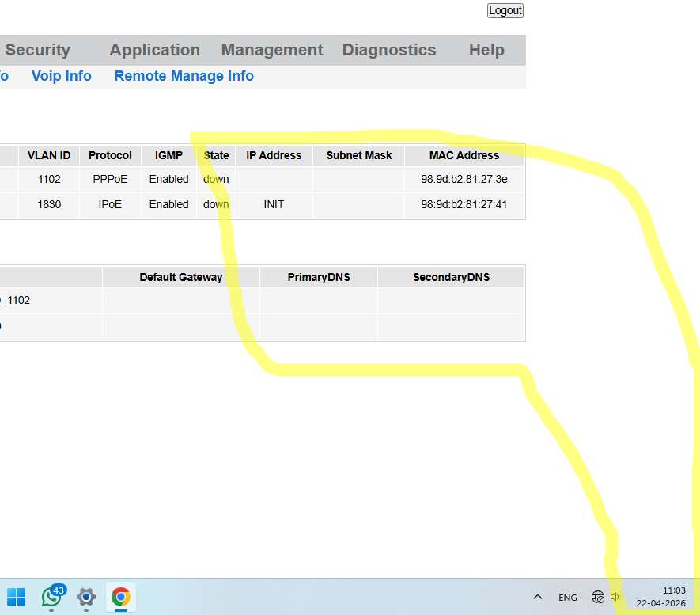Open the Windows Start menu

tap(17, 597)
